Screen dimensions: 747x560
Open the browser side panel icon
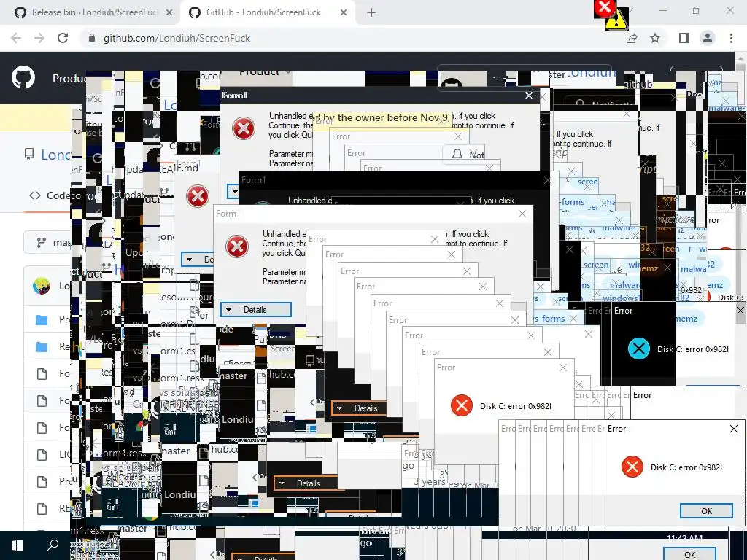684,38
